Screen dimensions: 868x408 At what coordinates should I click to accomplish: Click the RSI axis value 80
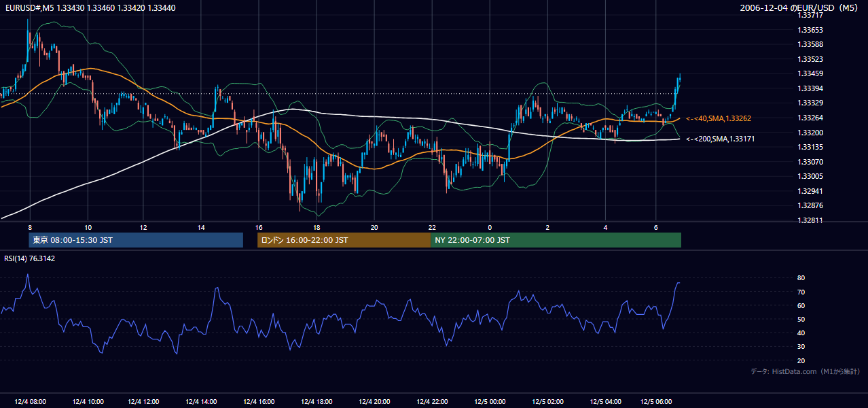pyautogui.click(x=801, y=278)
